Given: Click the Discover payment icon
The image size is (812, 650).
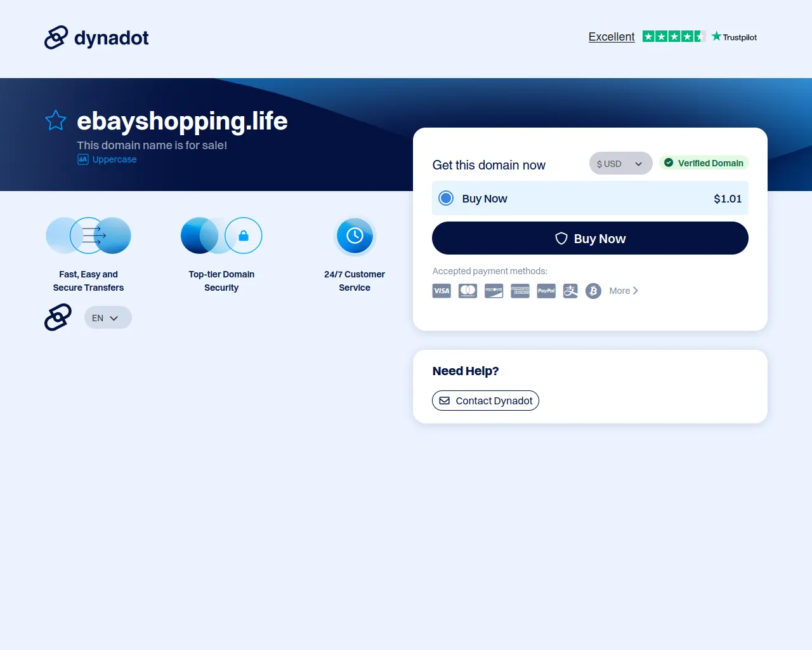Looking at the screenshot, I should click(494, 291).
